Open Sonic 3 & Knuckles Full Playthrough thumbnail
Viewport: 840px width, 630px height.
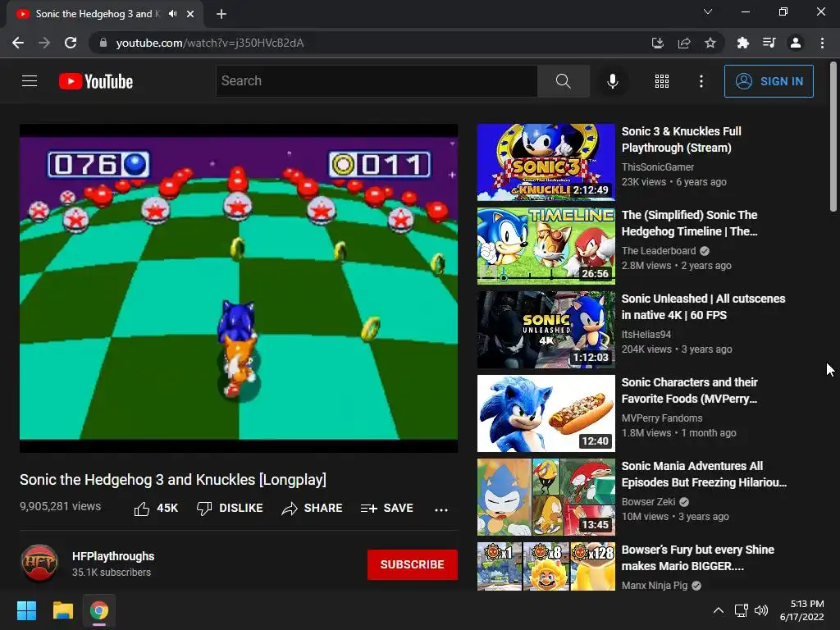(x=546, y=162)
